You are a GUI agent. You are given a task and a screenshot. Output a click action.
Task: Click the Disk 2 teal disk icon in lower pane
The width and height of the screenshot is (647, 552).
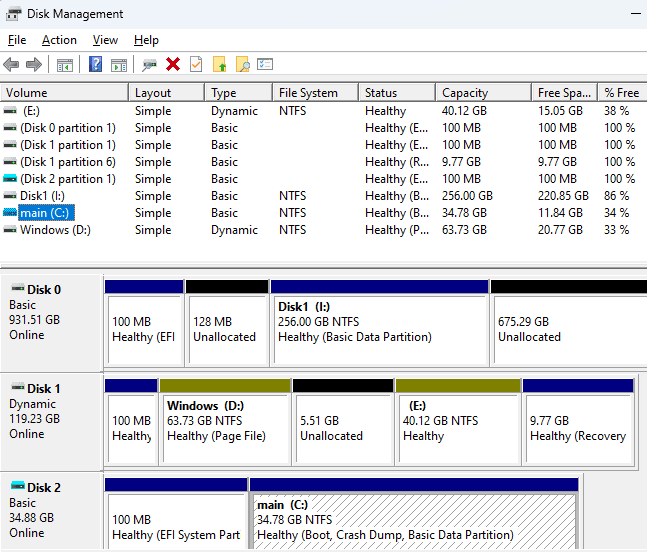pyautogui.click(x=18, y=486)
